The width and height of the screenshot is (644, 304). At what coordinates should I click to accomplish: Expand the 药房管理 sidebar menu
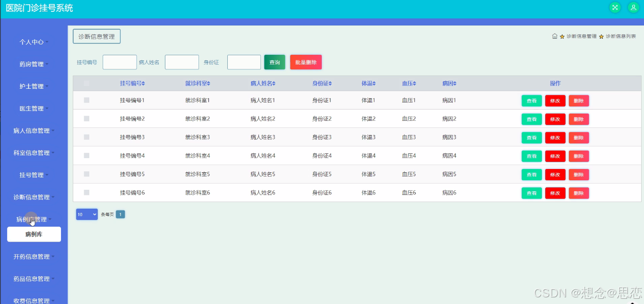click(x=34, y=64)
